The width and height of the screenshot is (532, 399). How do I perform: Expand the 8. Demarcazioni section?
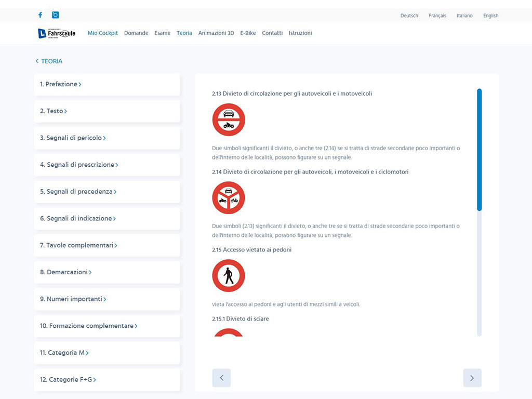coord(65,272)
